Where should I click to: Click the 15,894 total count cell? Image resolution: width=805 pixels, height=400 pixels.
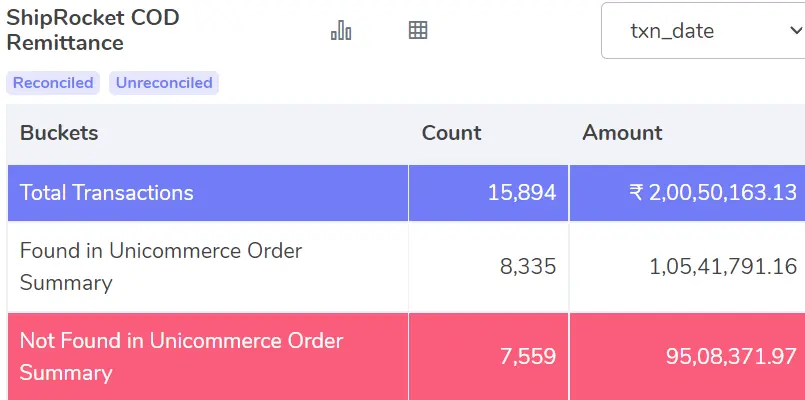tap(522, 193)
